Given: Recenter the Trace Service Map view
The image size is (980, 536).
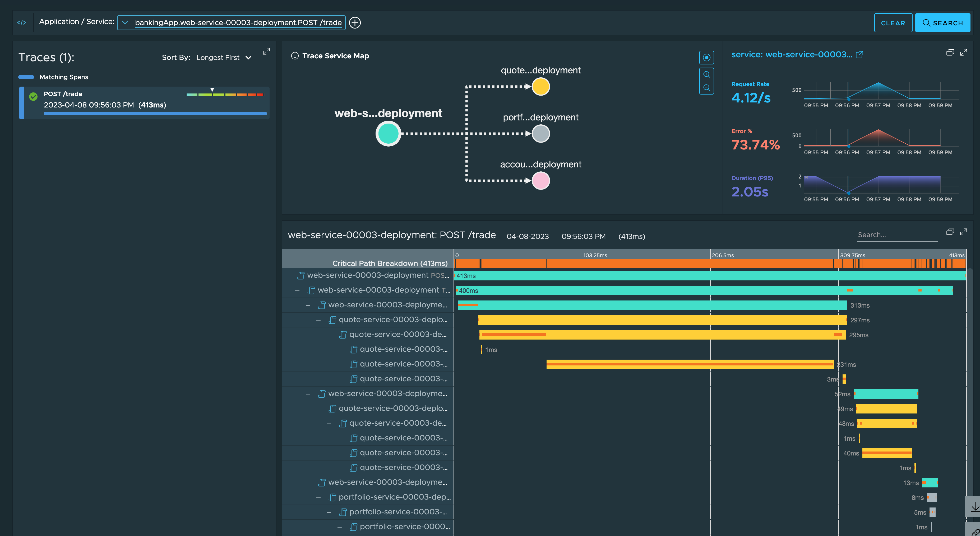Looking at the screenshot, I should [x=706, y=58].
